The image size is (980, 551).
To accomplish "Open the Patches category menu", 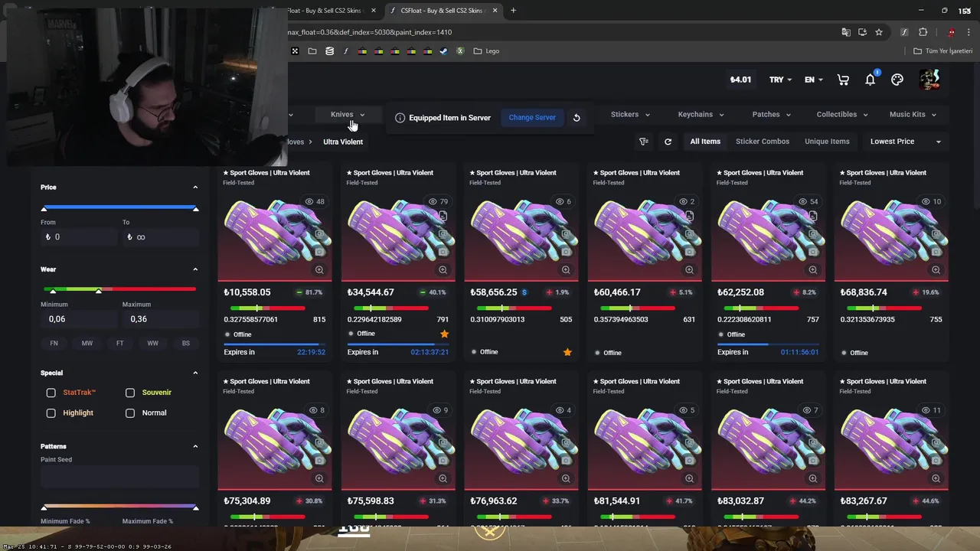I will (x=771, y=115).
